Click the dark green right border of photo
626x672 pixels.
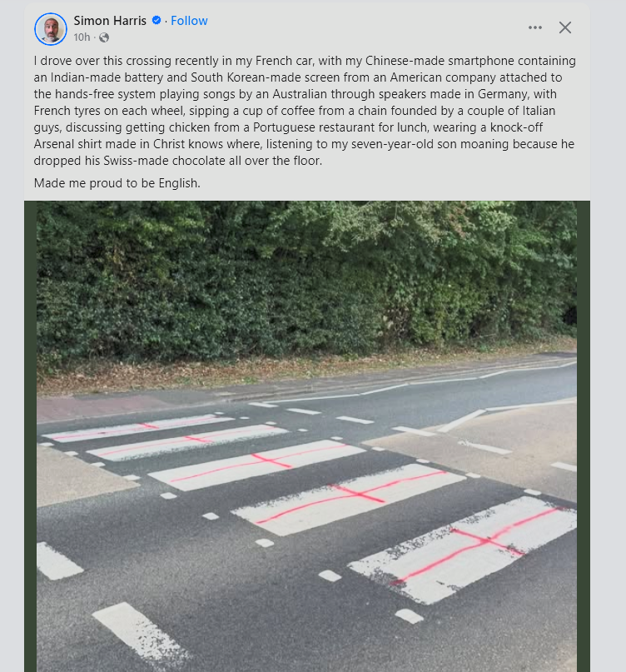click(x=584, y=436)
